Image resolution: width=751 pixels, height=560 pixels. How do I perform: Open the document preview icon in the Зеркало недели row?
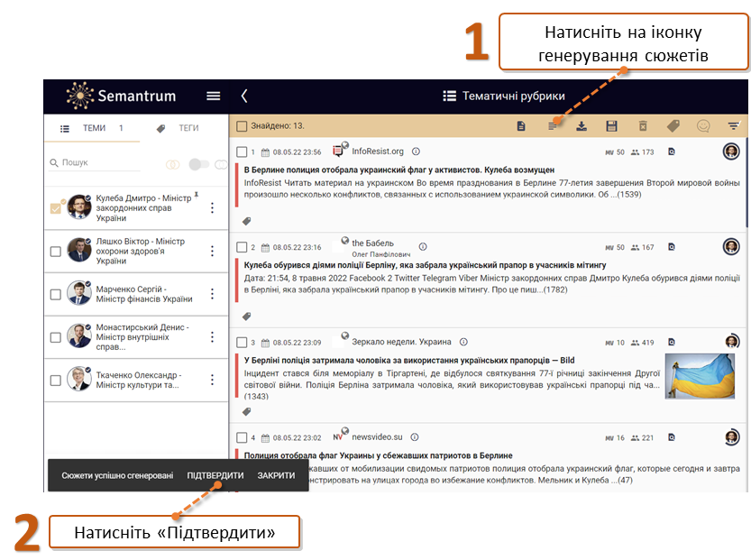672,342
